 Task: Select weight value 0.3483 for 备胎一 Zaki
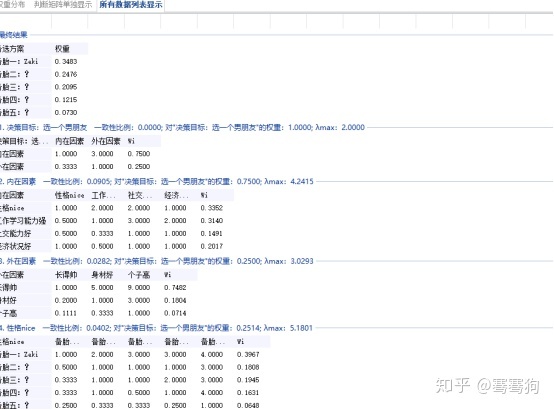point(66,62)
